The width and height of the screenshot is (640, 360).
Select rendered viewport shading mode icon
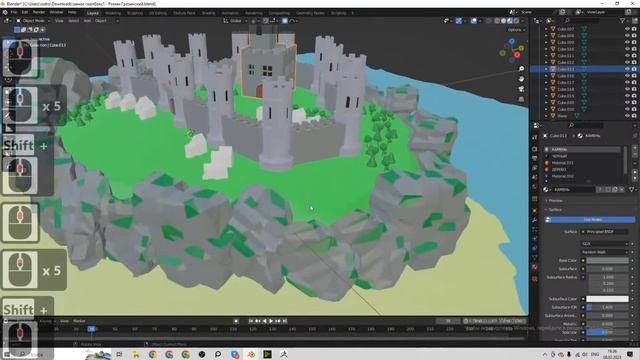(x=516, y=21)
